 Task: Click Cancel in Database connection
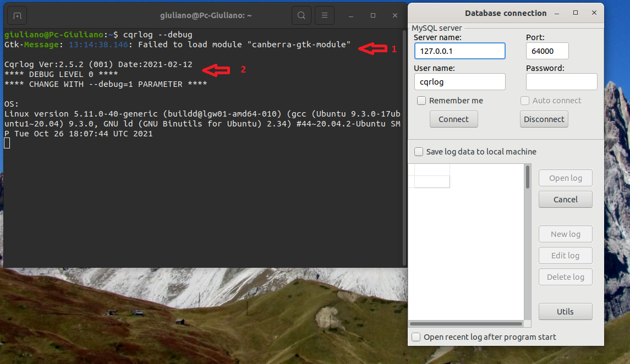565,200
